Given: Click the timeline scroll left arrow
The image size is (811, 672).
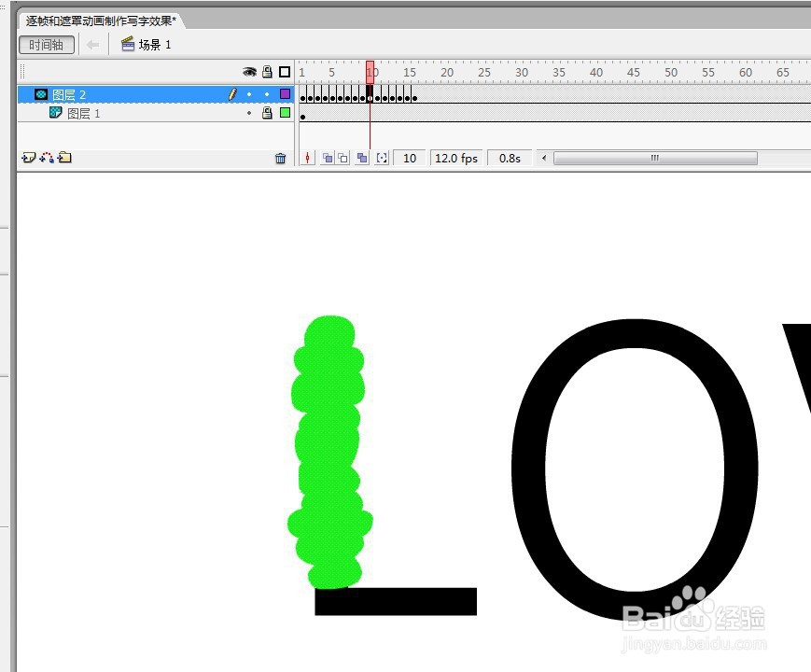Looking at the screenshot, I should 543,158.
